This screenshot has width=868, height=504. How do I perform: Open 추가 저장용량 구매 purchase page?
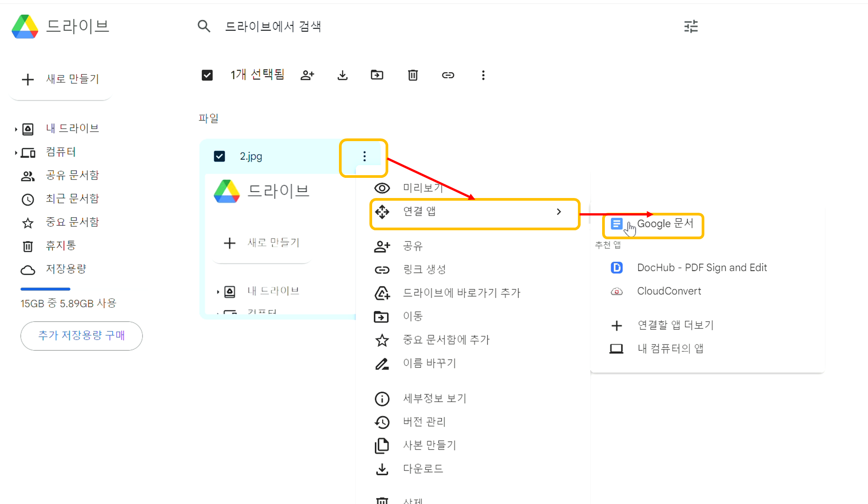tap(81, 336)
